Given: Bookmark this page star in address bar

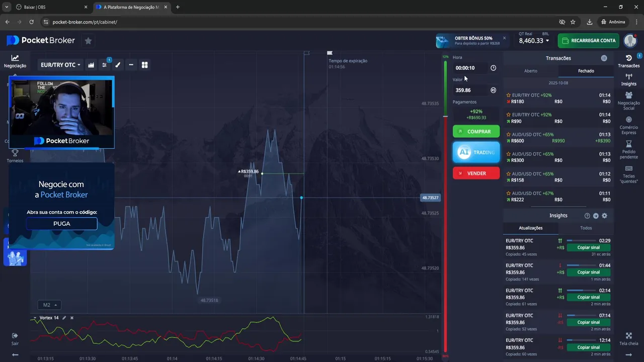Looking at the screenshot, I should tap(573, 22).
